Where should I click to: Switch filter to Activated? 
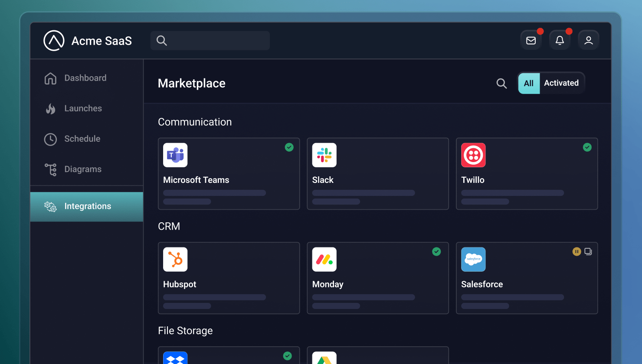561,83
